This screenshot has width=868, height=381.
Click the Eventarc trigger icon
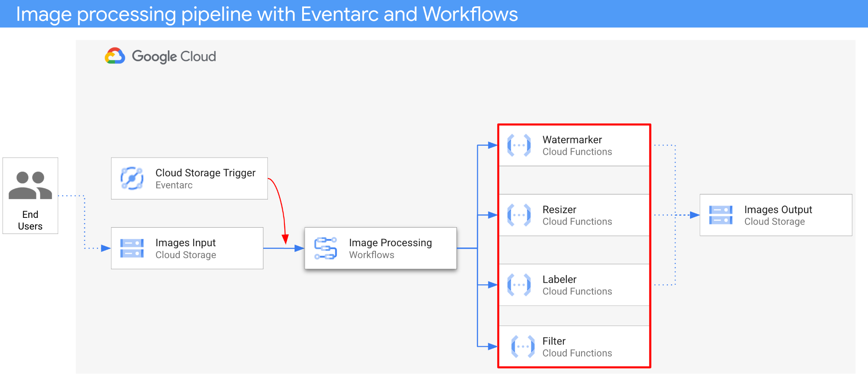pyautogui.click(x=132, y=178)
